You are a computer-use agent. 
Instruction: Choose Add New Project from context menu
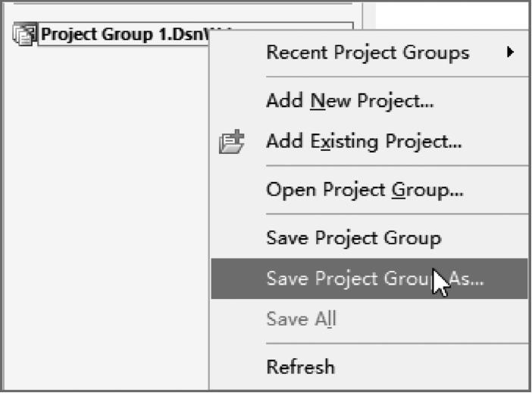pyautogui.click(x=349, y=100)
